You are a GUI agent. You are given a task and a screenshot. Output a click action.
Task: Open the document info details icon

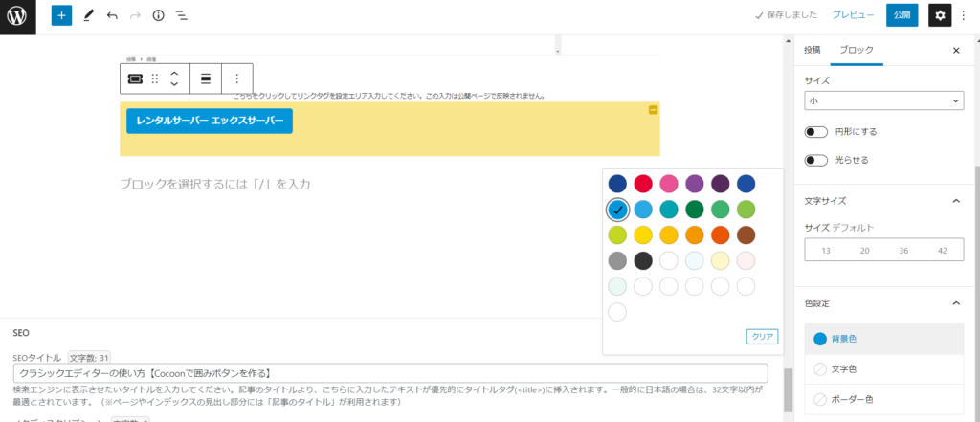click(x=158, y=15)
